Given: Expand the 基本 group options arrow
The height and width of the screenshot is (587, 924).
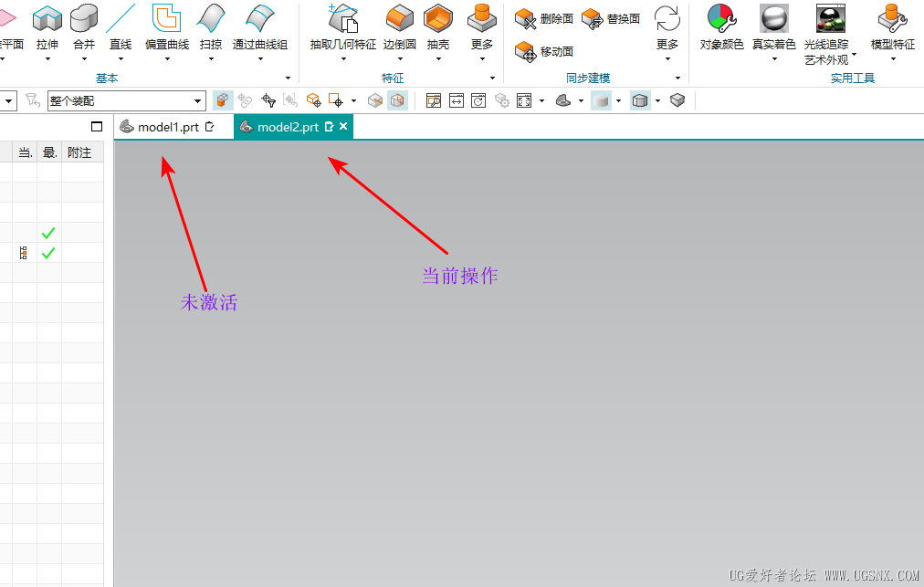Looking at the screenshot, I should (288, 78).
